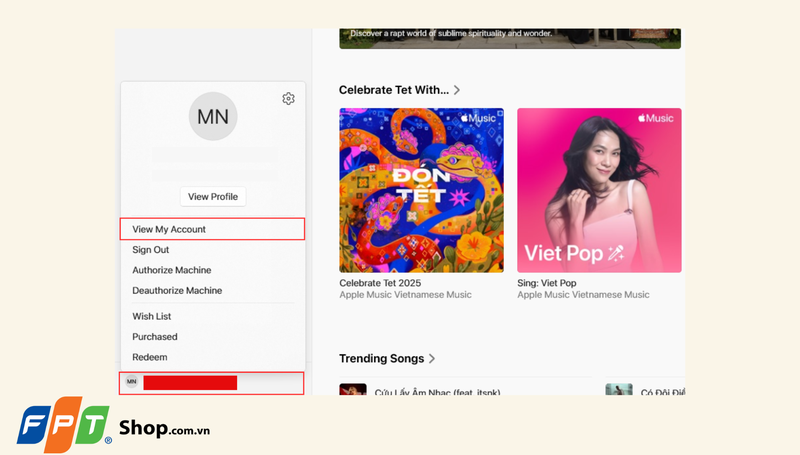800x455 pixels.
Task: Expand Trending Songs section chevron
Action: (x=432, y=359)
